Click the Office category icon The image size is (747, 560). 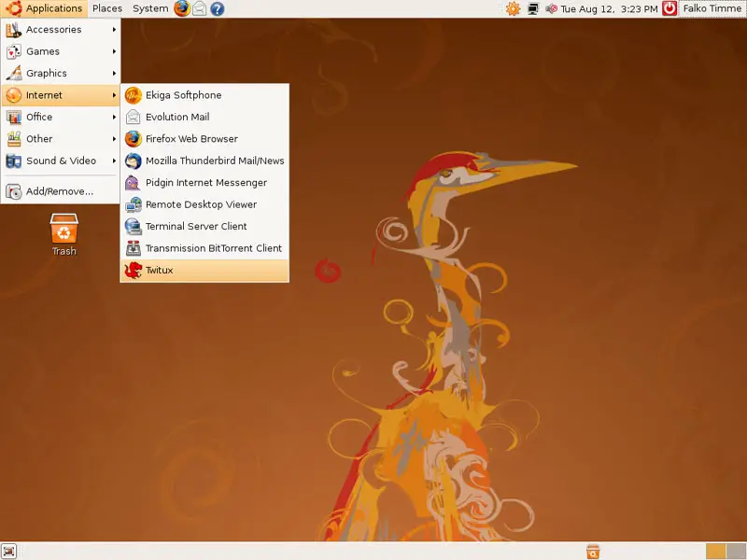coord(13,118)
